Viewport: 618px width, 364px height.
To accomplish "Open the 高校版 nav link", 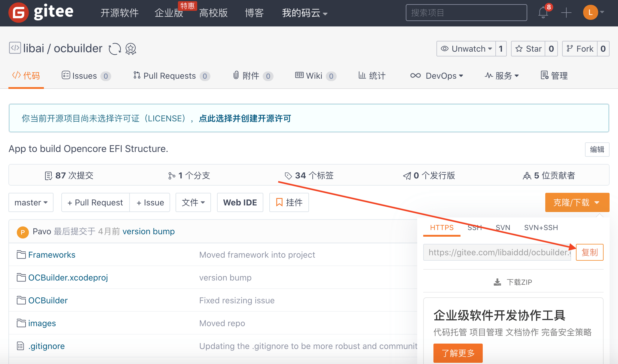I will (x=213, y=13).
